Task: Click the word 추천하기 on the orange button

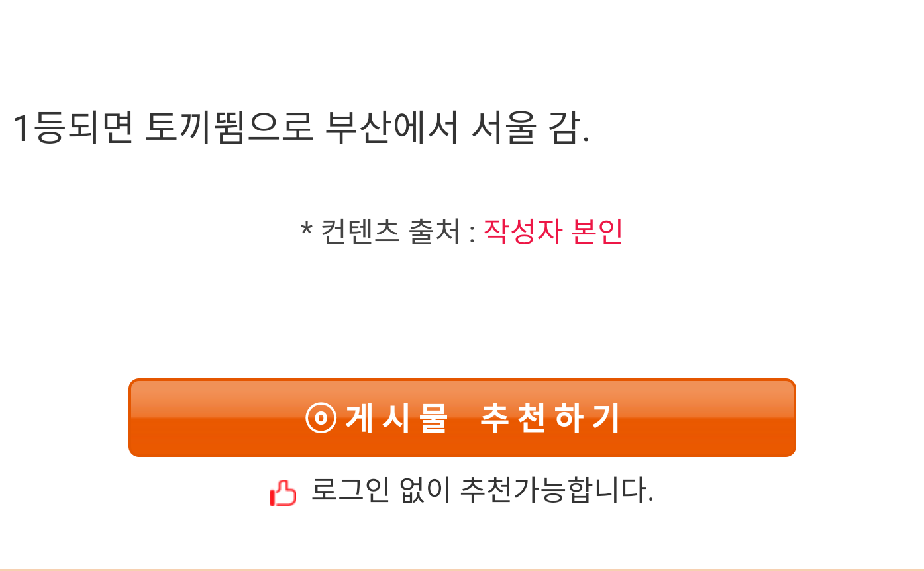Action: (550, 419)
